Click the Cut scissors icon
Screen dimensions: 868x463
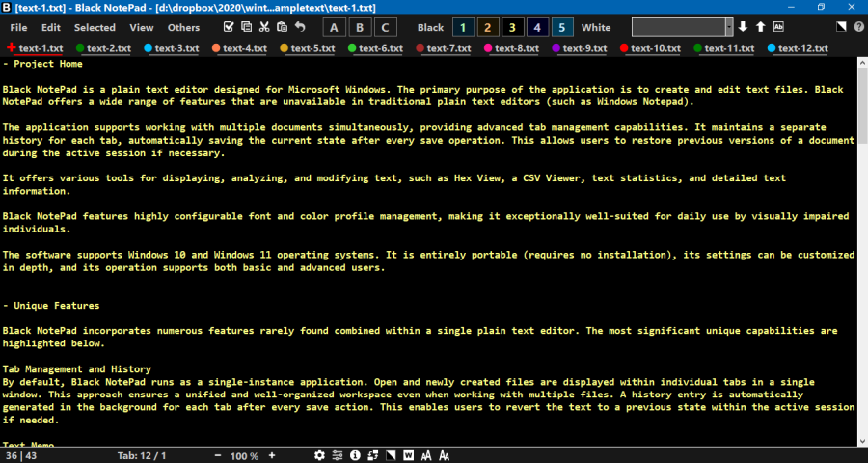click(264, 27)
